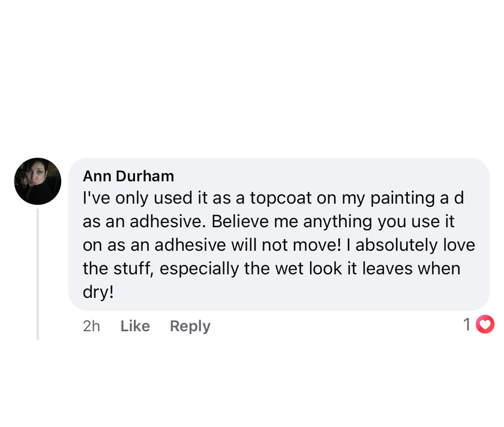
Task: Click the Ann Durham commenter name
Action: [128, 176]
